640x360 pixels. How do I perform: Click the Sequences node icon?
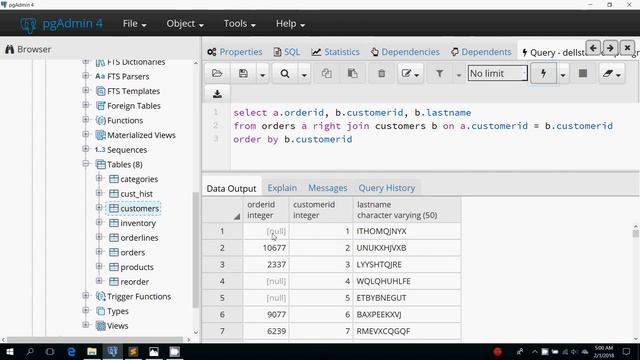click(x=100, y=150)
